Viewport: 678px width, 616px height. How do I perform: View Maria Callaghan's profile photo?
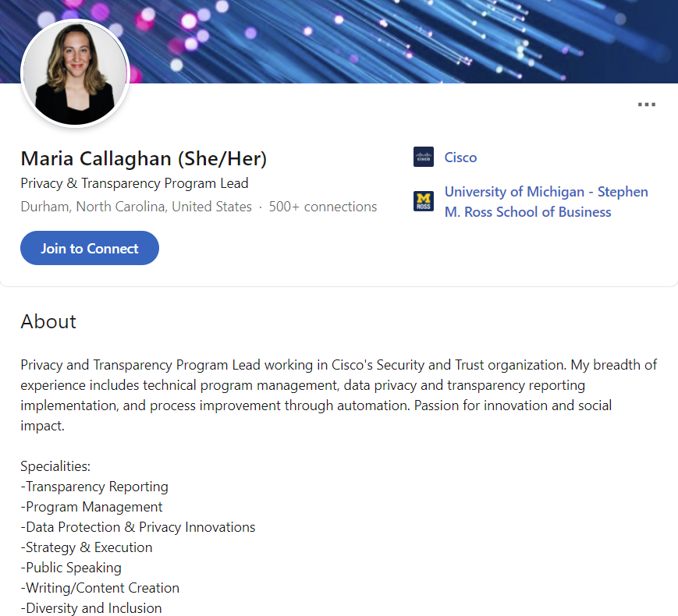pos(75,73)
